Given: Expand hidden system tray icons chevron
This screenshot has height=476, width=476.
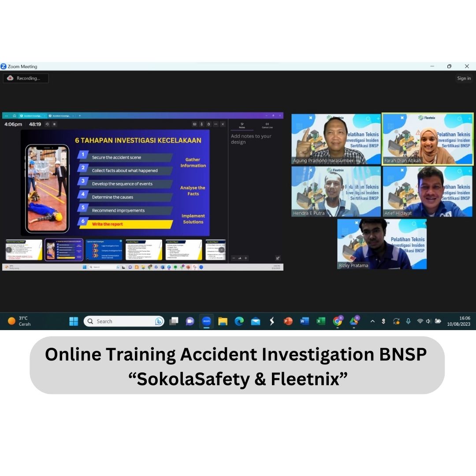Looking at the screenshot, I should coord(372,321).
